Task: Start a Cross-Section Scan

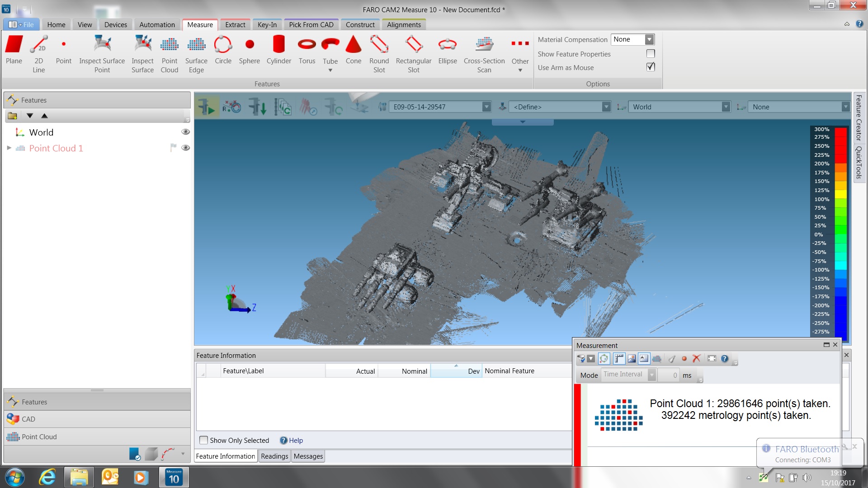Action: (x=484, y=54)
